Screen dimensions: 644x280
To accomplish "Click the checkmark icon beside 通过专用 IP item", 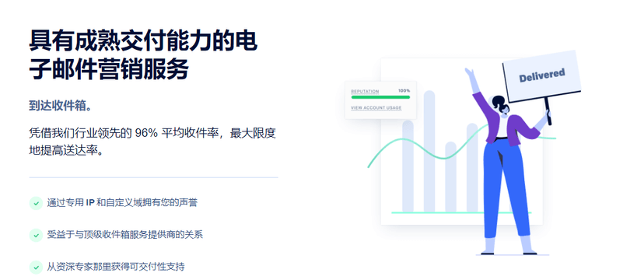I will (36, 203).
